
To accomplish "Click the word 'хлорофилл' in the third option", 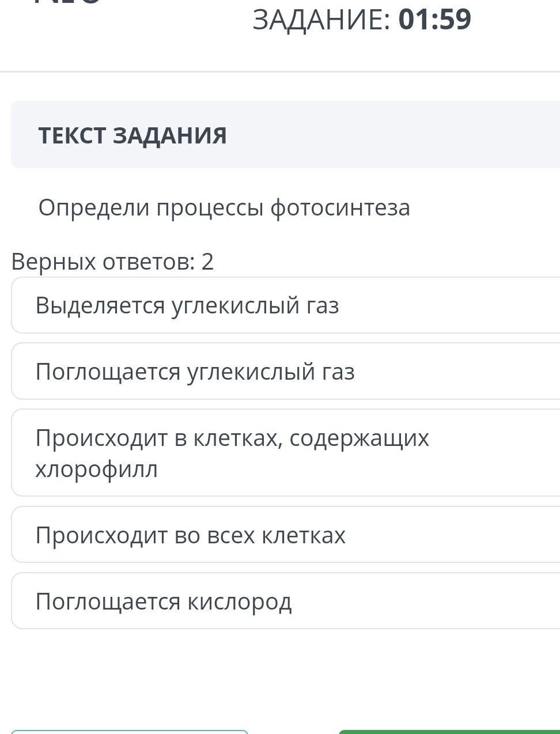I will [96, 469].
